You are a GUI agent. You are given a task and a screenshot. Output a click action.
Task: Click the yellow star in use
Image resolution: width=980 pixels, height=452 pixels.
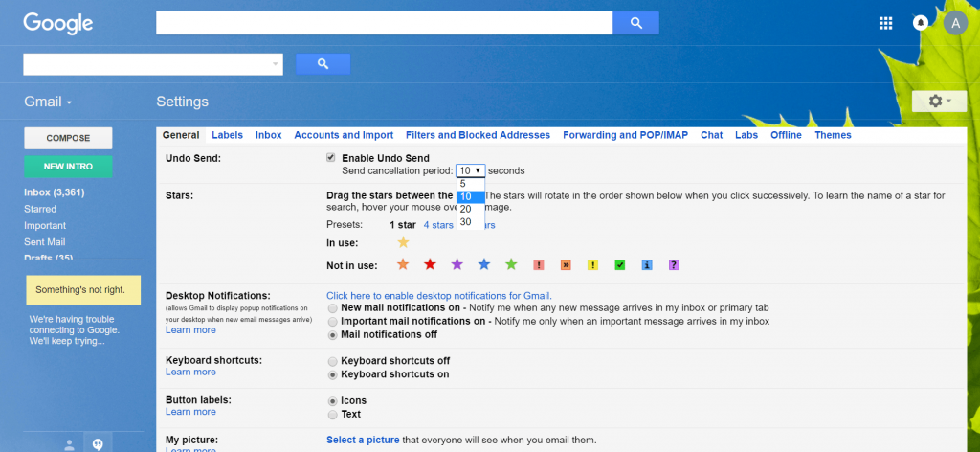(x=403, y=242)
